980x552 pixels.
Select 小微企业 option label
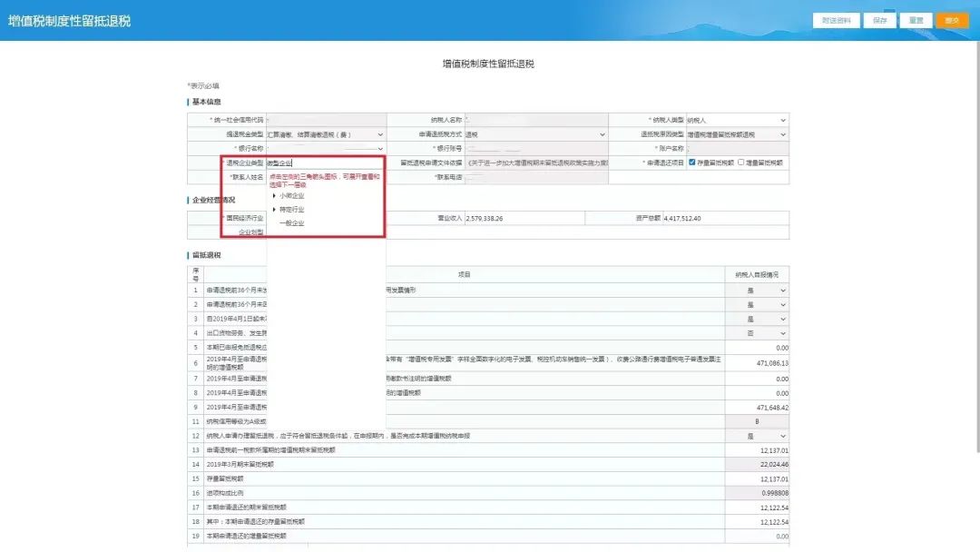[x=291, y=196]
